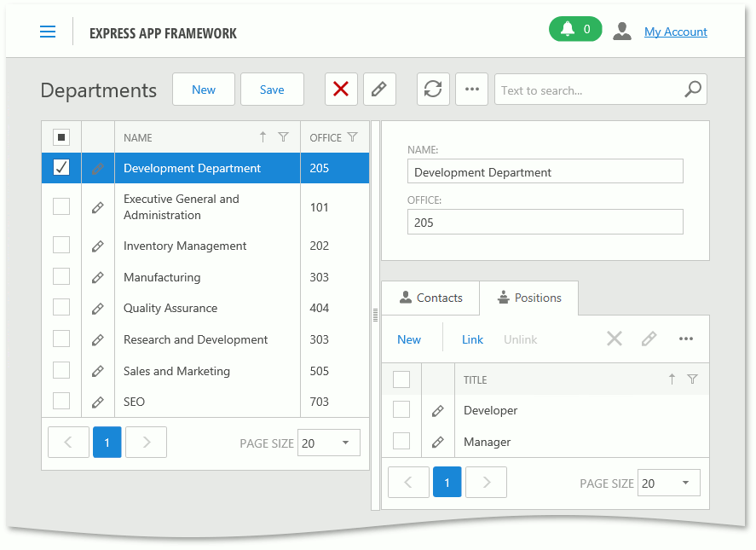Viewport: 756px width, 550px height.
Task: Click the refresh icon in Departments toolbar
Action: 433,90
